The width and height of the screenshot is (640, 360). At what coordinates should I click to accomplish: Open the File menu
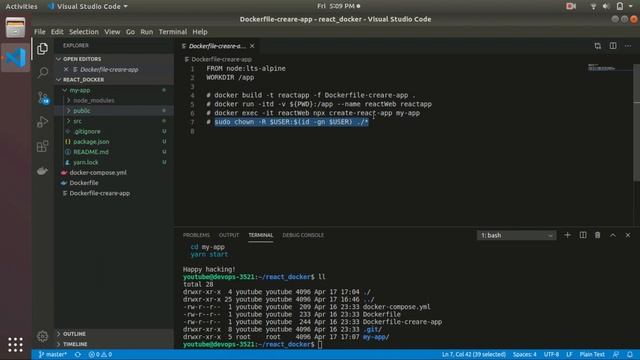[x=40, y=32]
